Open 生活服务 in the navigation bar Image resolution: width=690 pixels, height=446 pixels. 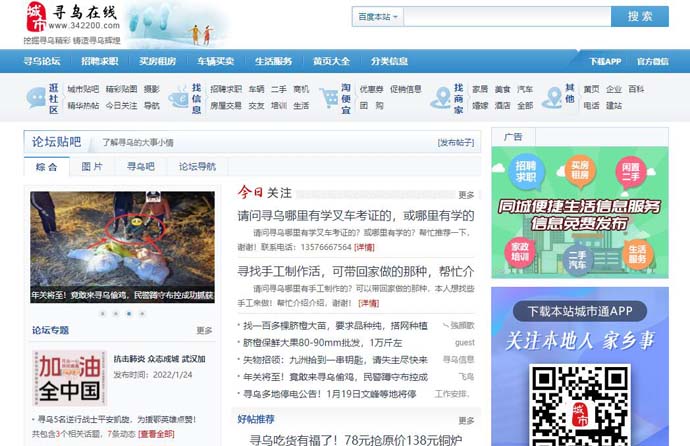click(273, 61)
